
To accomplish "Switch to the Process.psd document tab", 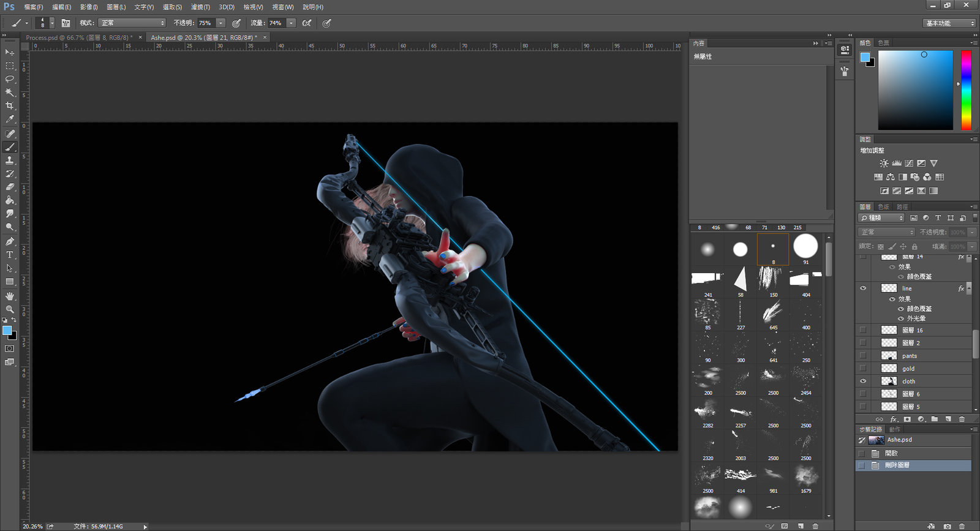I will pyautogui.click(x=78, y=37).
